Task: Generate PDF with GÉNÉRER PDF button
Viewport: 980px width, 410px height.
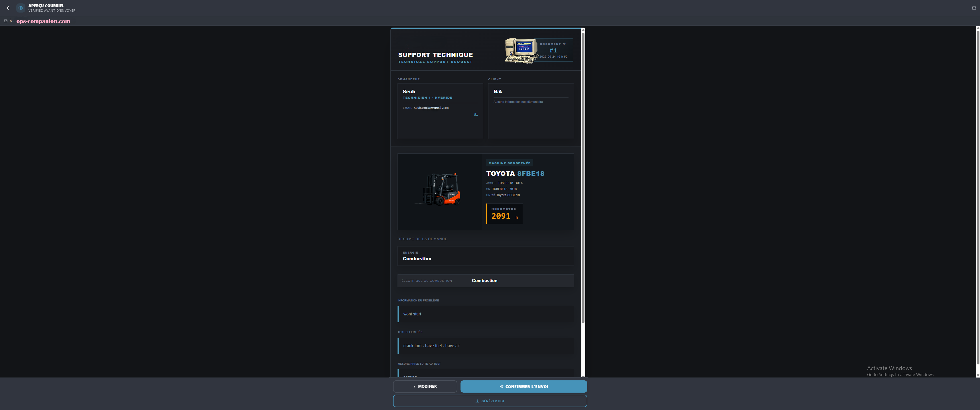Action: pos(490,401)
